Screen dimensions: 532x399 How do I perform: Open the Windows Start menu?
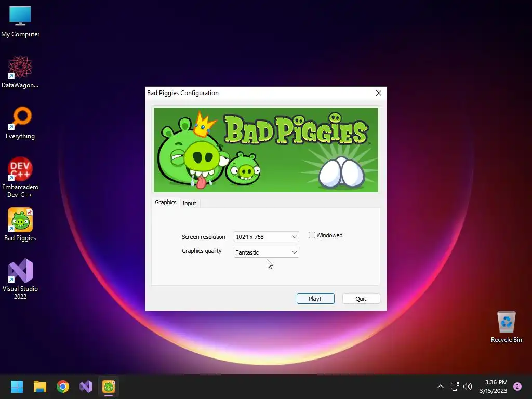[x=17, y=387]
